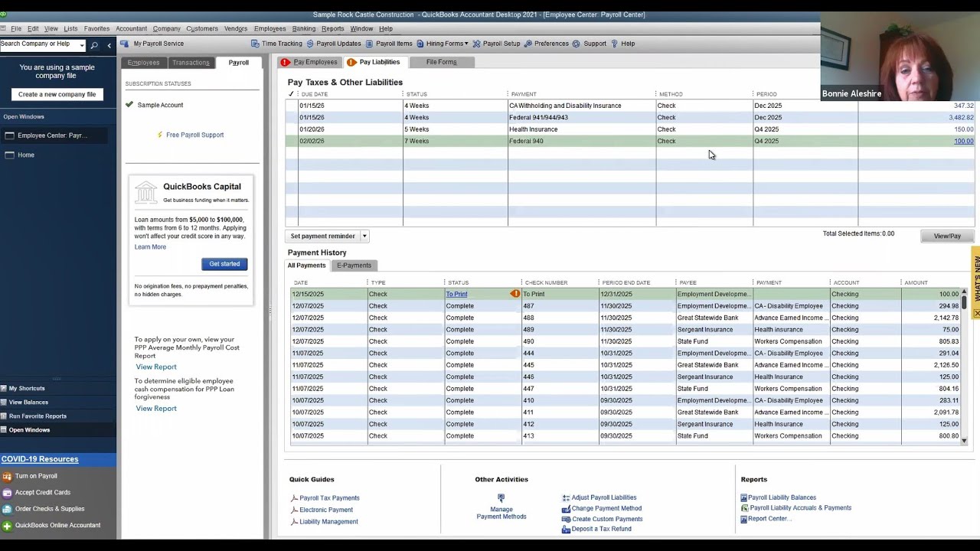Click the Order Checks & Supplies icon
This screenshot has width=980, height=551.
pyautogui.click(x=7, y=509)
